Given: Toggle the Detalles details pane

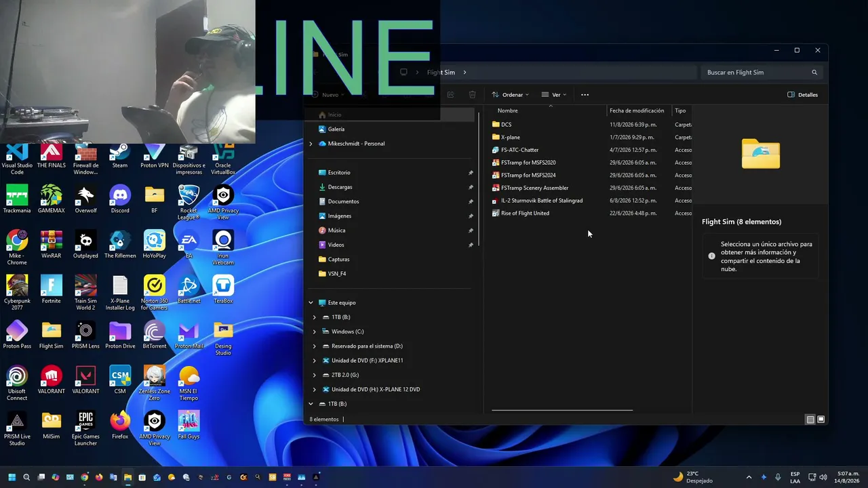Looking at the screenshot, I should [x=802, y=95].
